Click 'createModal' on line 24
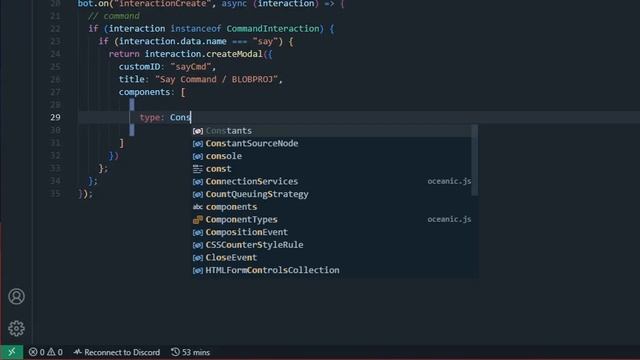 pos(234,54)
